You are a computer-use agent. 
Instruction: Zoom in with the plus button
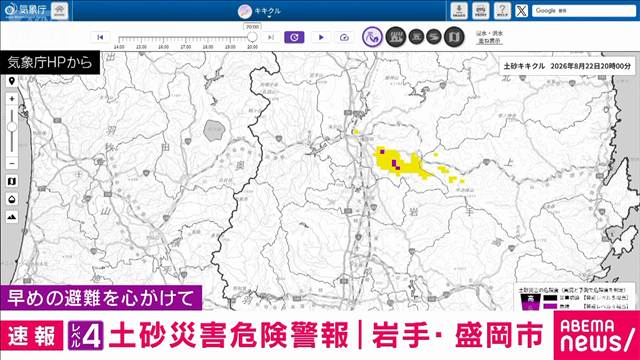(x=12, y=99)
